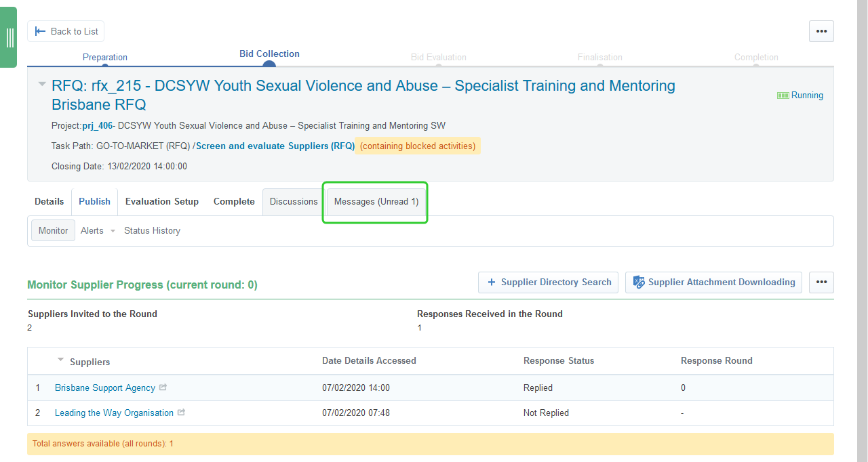
Task: Open external link icon beside Brisbane Support Agency
Action: [163, 387]
